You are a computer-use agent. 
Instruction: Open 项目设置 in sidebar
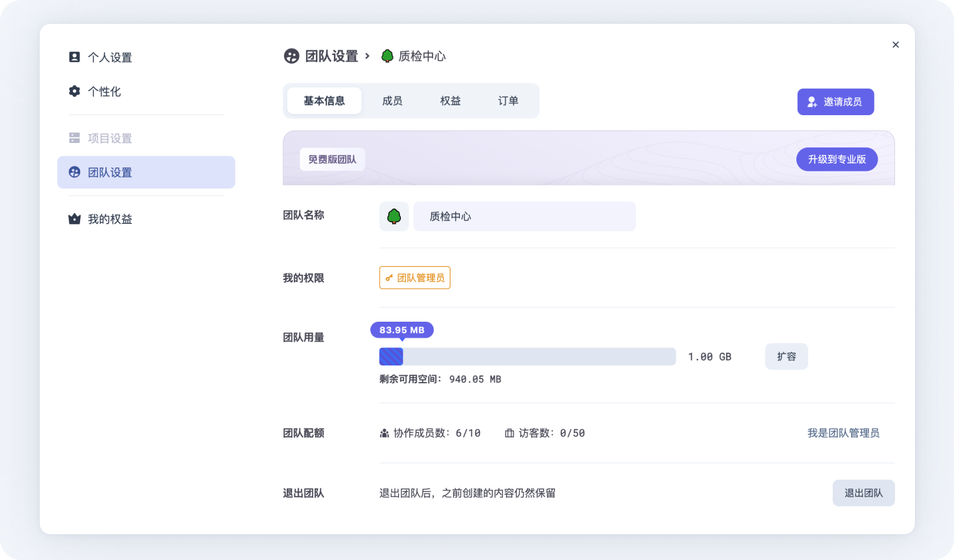(146, 138)
